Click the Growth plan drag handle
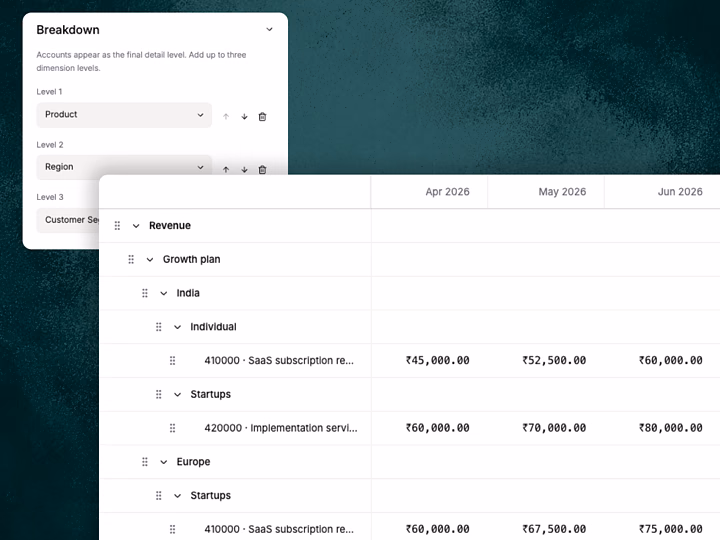The height and width of the screenshot is (540, 720). (131, 259)
